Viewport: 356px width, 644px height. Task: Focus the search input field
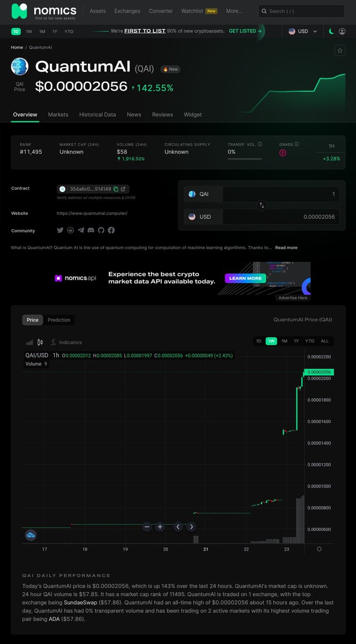(x=301, y=11)
